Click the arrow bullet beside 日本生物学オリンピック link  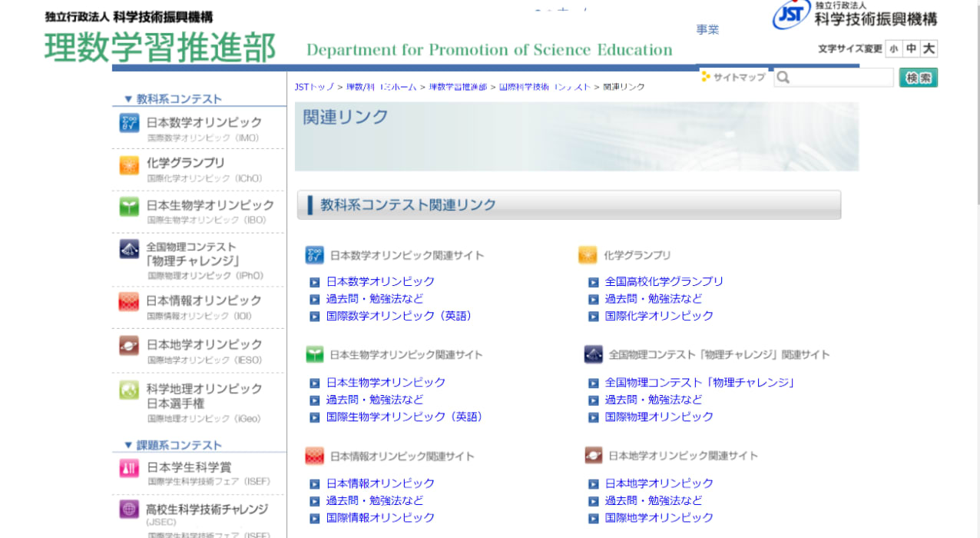[x=315, y=383]
